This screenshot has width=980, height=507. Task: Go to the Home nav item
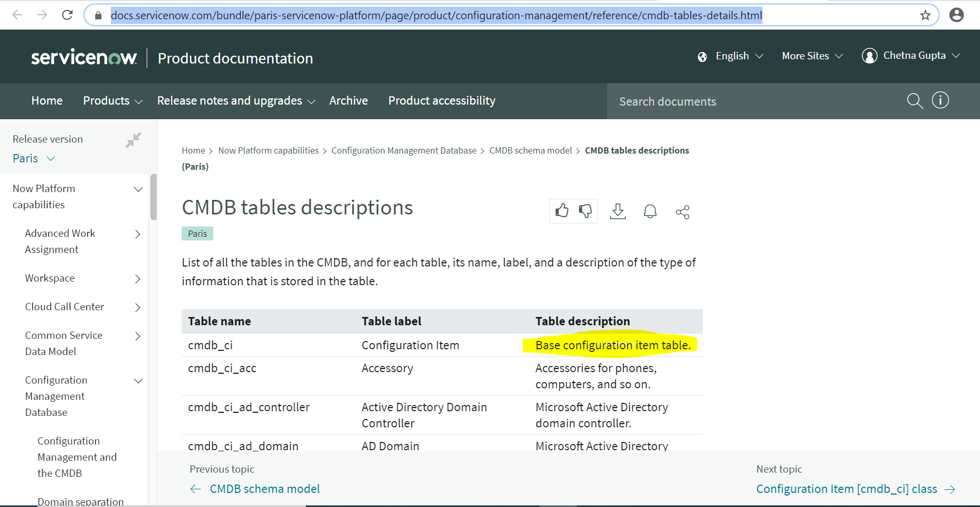(47, 100)
